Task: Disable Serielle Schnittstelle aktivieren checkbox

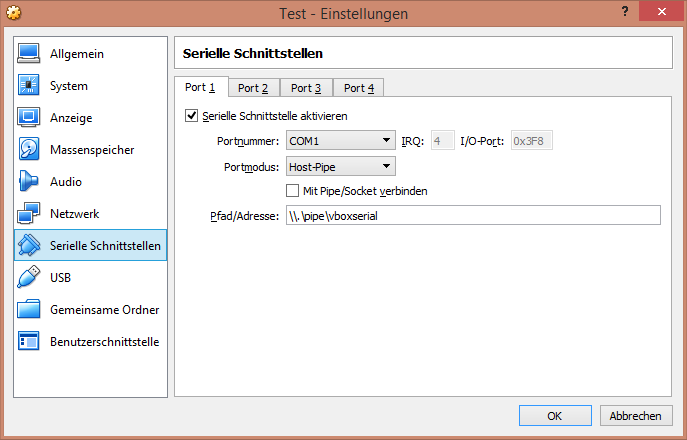Action: [192, 116]
